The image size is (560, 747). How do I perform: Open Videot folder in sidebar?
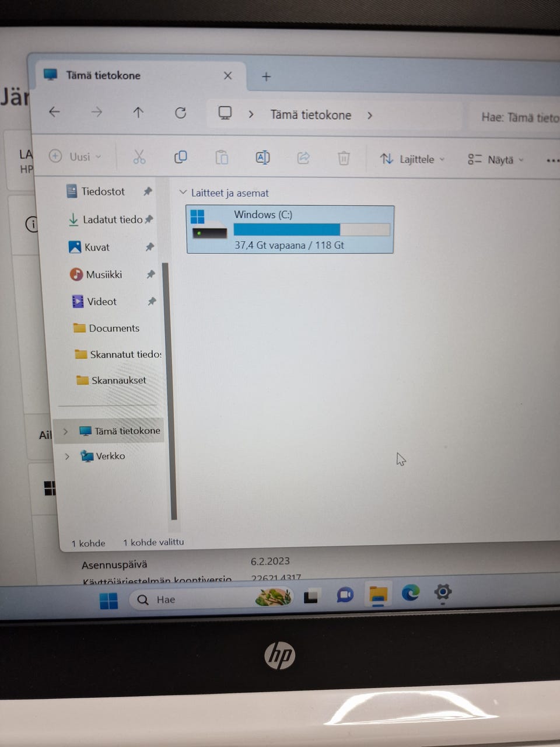pos(102,301)
